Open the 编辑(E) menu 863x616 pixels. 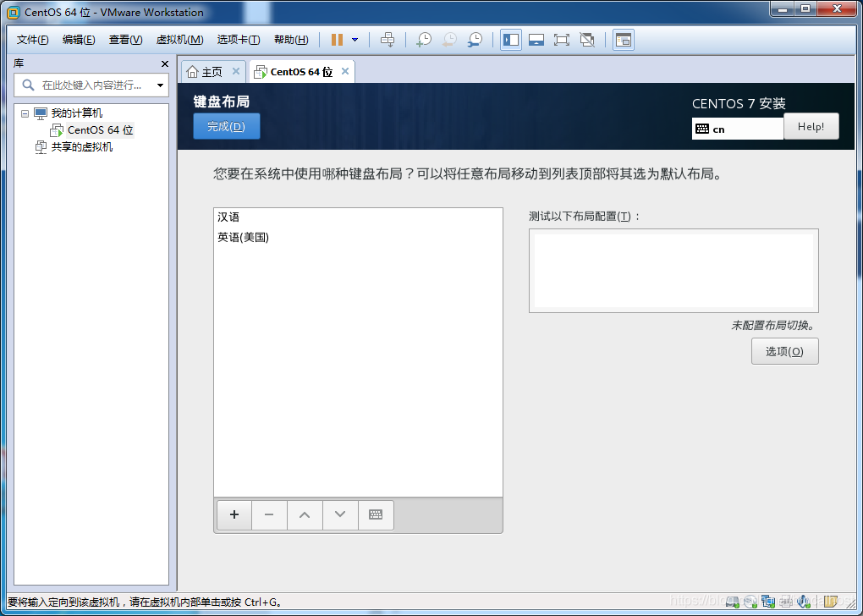pyautogui.click(x=79, y=40)
